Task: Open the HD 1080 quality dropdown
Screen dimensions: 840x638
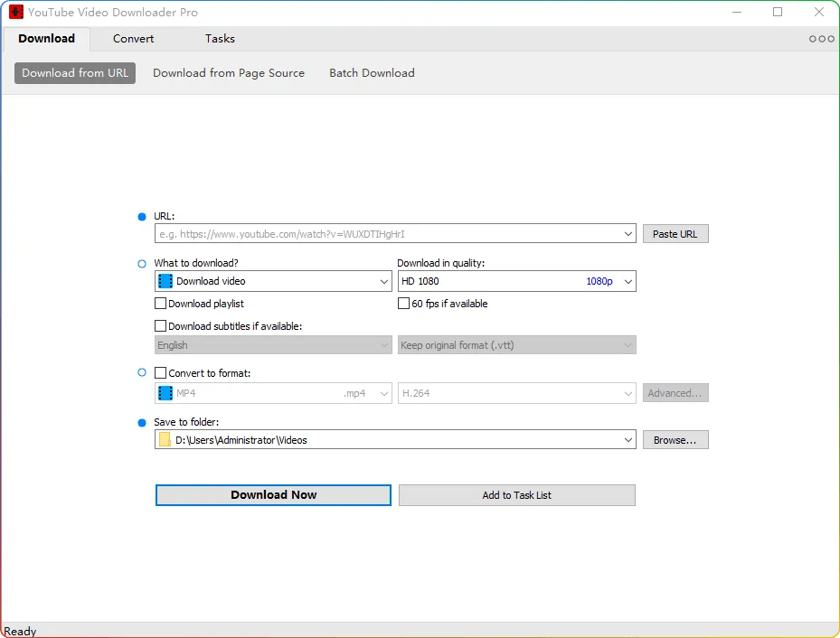Action: [517, 281]
